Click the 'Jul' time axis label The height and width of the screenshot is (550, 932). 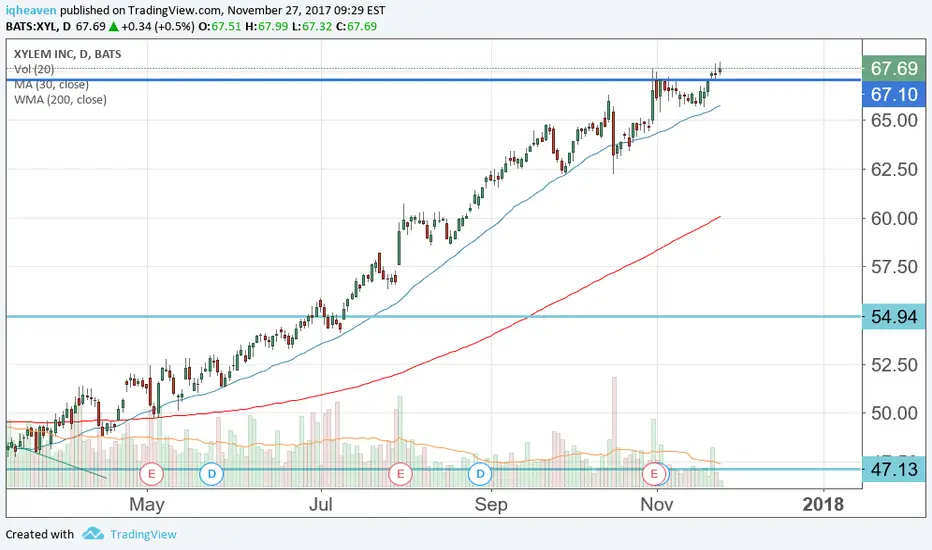point(321,505)
